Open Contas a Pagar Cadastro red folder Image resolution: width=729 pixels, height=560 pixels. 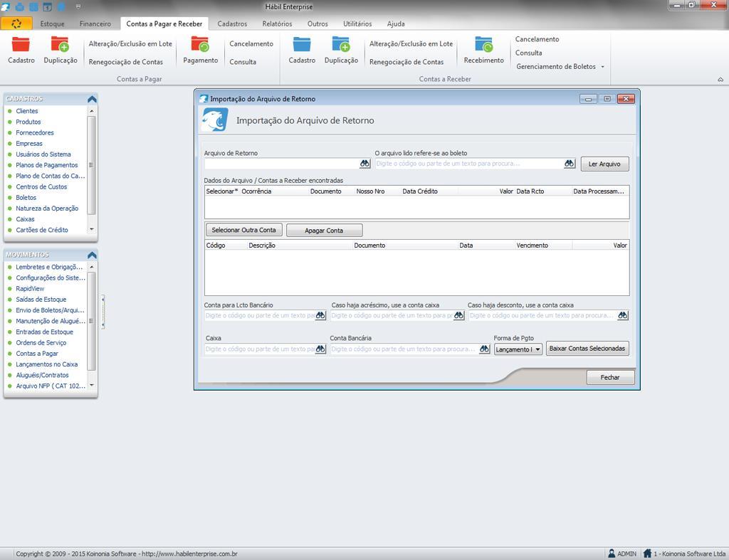point(21,45)
